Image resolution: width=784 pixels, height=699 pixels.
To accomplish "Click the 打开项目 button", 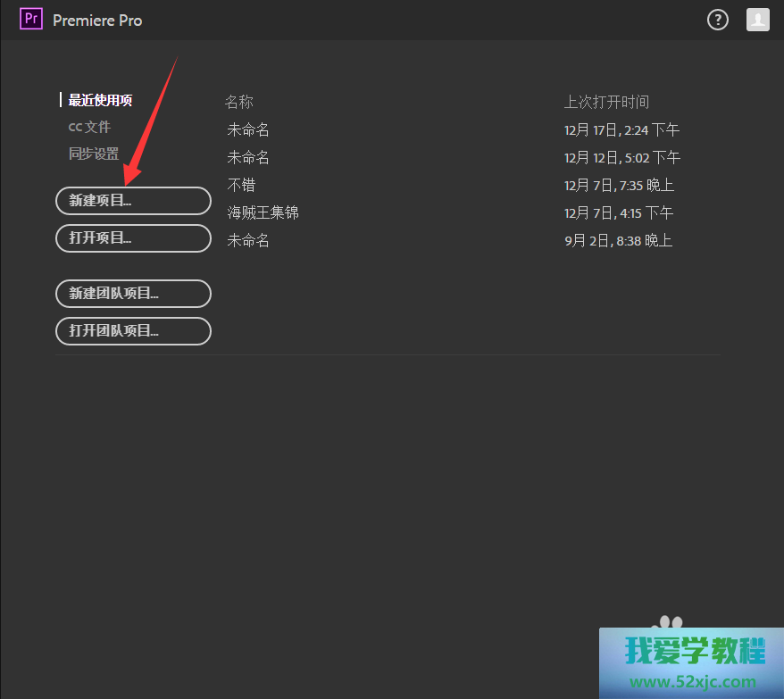I will [132, 237].
